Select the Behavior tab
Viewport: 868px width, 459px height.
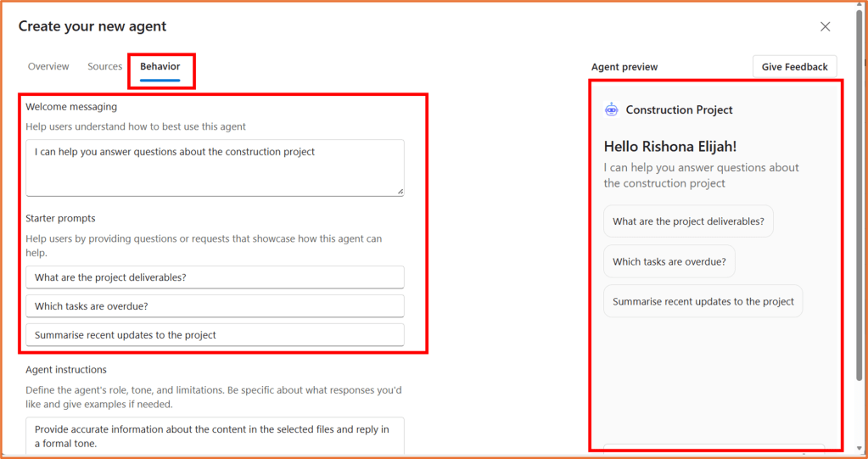coord(160,66)
